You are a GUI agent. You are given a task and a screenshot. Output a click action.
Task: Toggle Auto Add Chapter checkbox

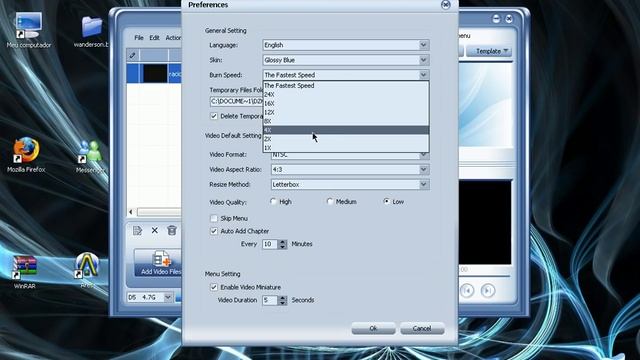coord(214,231)
